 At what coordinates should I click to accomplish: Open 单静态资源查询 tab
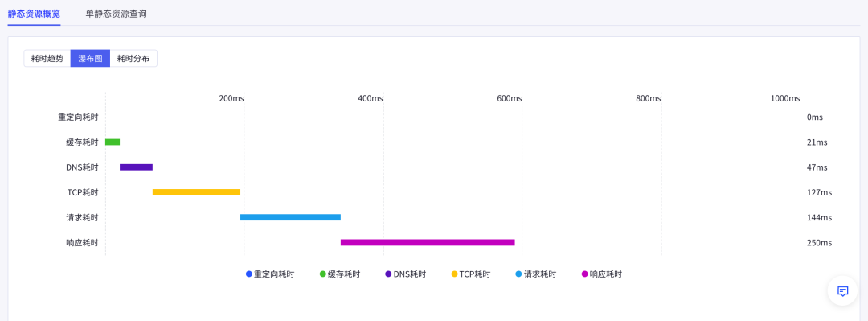(x=117, y=14)
